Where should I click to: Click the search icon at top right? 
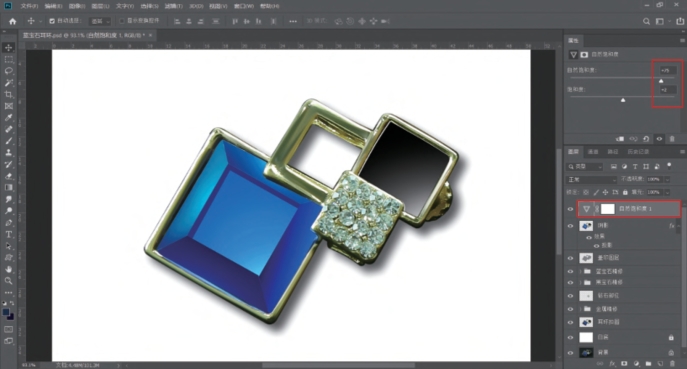646,21
